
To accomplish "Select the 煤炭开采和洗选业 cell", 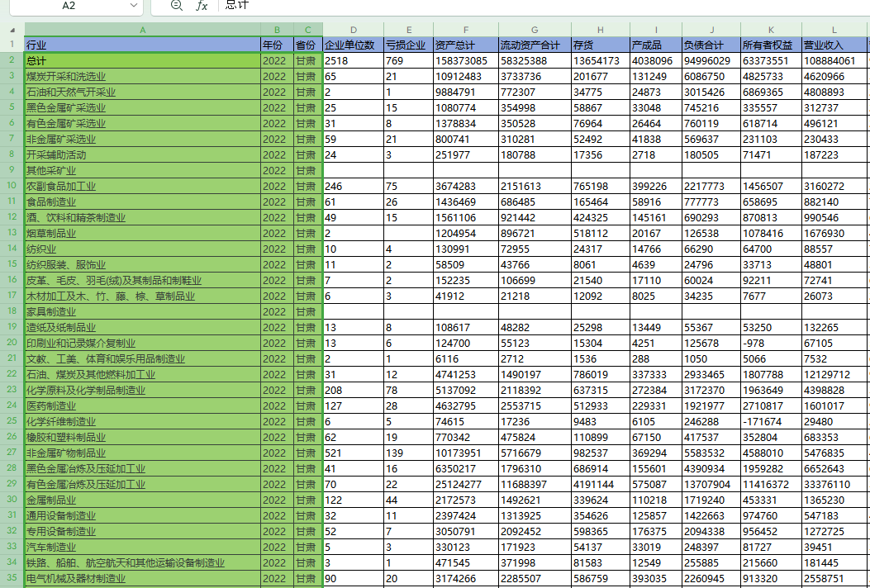I will 143,77.
